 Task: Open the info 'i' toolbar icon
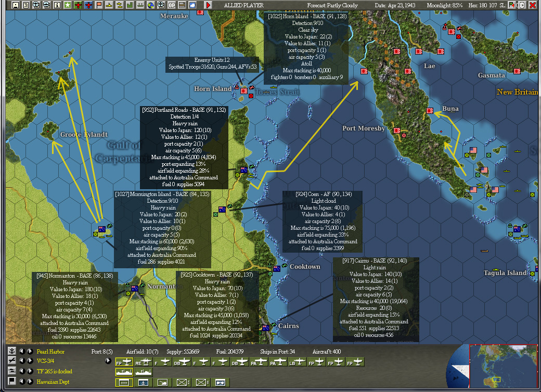[57, 5]
